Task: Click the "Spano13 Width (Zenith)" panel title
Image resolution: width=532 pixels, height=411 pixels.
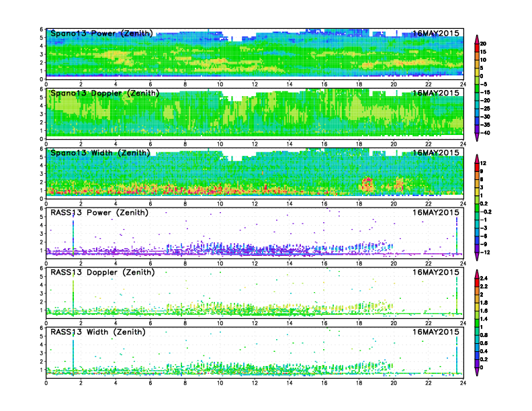Action: 100,152
